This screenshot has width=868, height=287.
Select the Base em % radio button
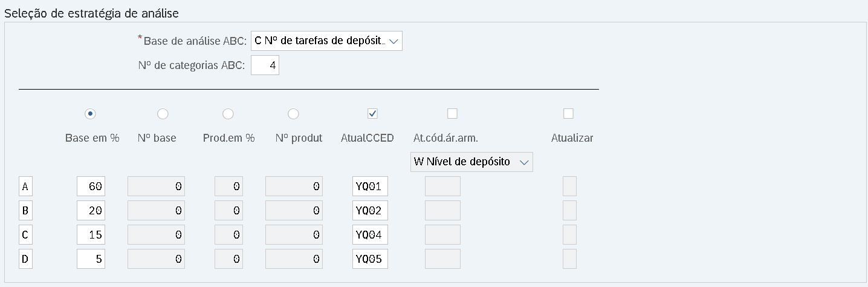tap(91, 113)
